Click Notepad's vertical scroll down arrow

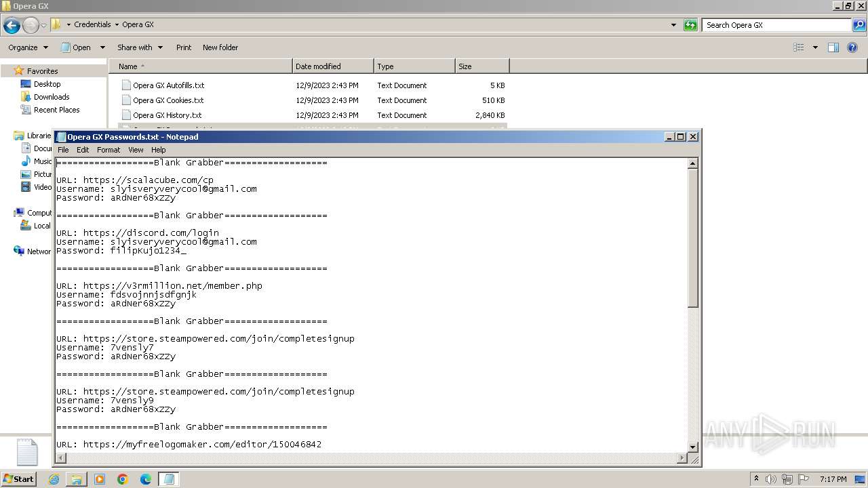coord(693,447)
